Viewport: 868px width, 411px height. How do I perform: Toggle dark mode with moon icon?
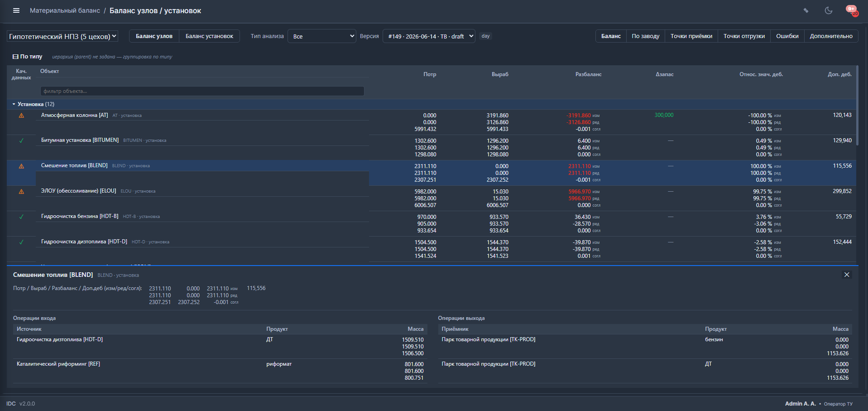click(828, 10)
